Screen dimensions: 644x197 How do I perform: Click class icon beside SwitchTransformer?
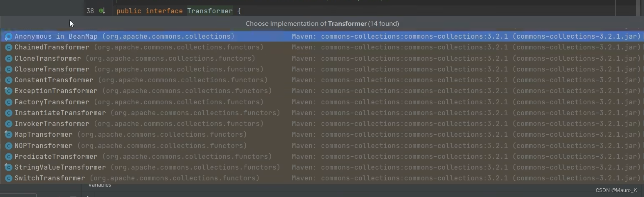point(8,178)
